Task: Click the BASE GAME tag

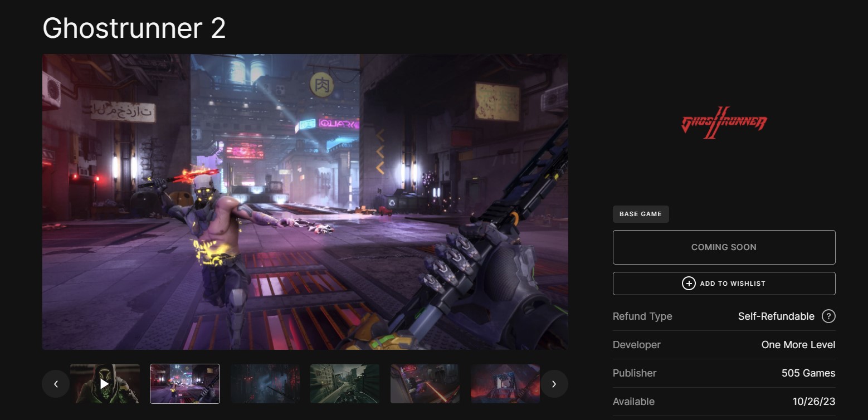Action: click(641, 214)
